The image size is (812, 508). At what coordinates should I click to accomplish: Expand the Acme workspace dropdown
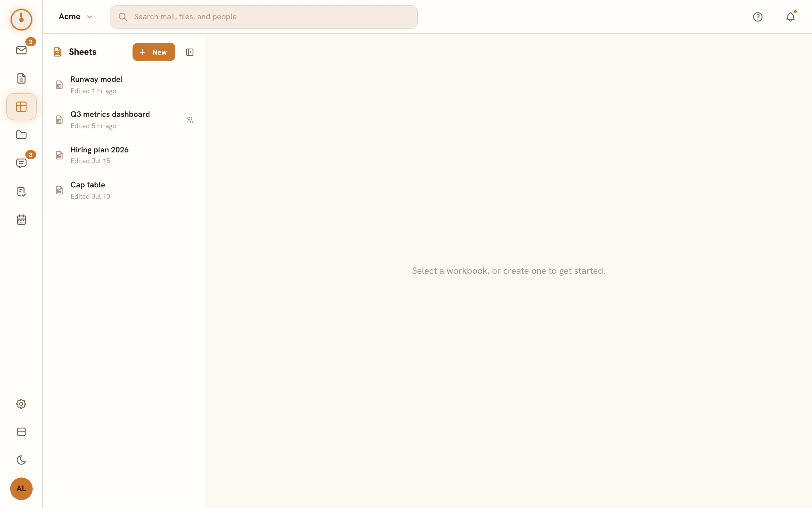76,17
